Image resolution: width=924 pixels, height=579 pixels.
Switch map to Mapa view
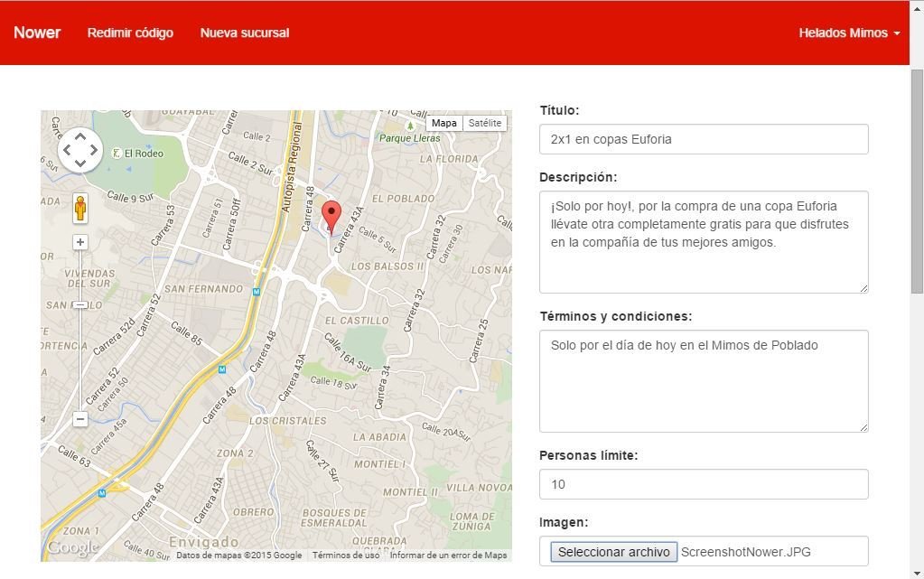[x=443, y=123]
